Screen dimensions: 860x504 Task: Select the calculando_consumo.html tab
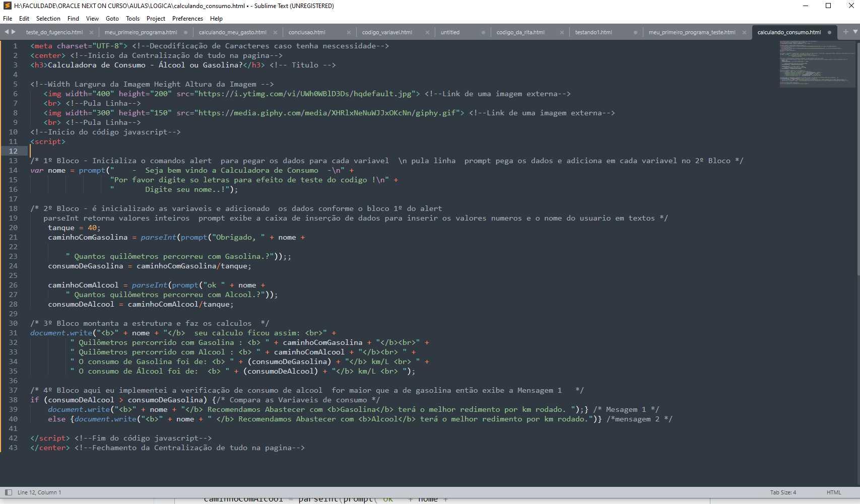[789, 32]
